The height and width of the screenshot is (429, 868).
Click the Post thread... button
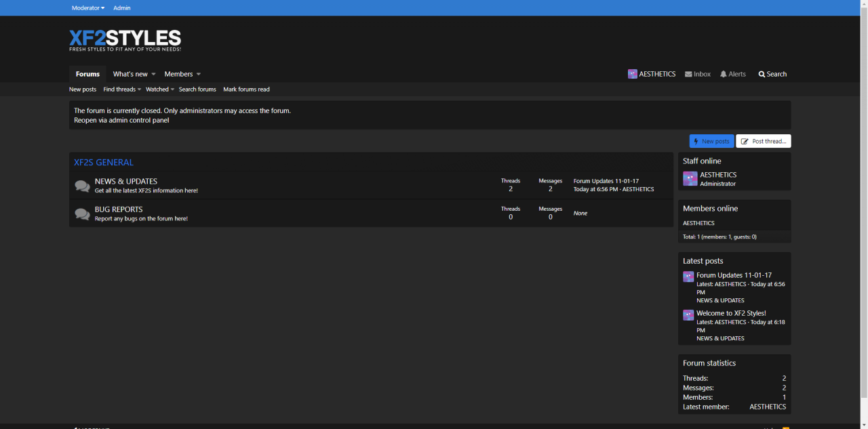[x=764, y=141]
